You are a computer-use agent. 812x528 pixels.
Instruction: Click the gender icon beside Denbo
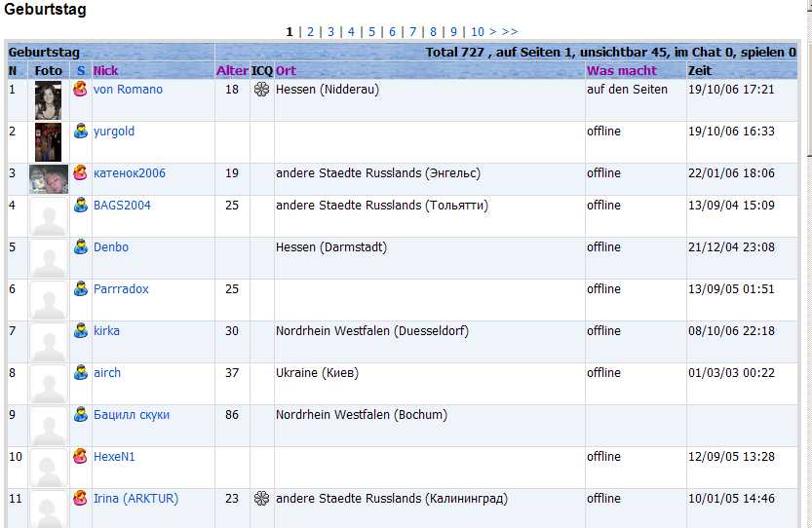click(81, 247)
